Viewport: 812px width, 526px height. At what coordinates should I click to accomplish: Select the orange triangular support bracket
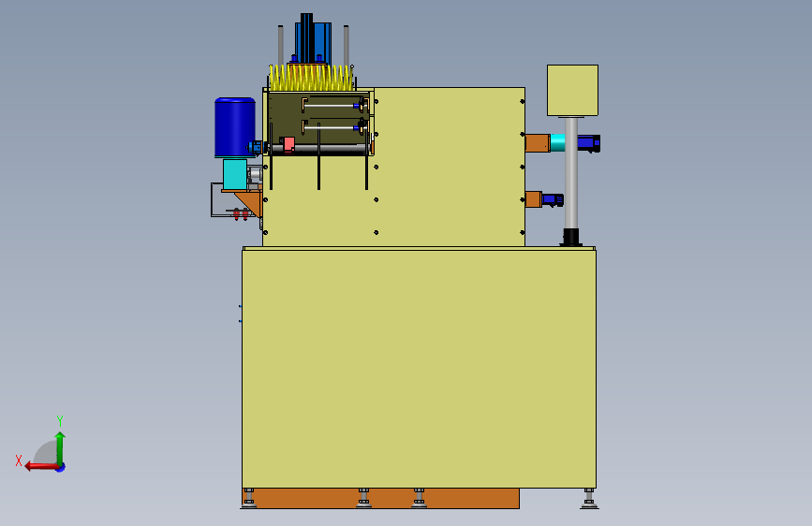tap(250, 203)
